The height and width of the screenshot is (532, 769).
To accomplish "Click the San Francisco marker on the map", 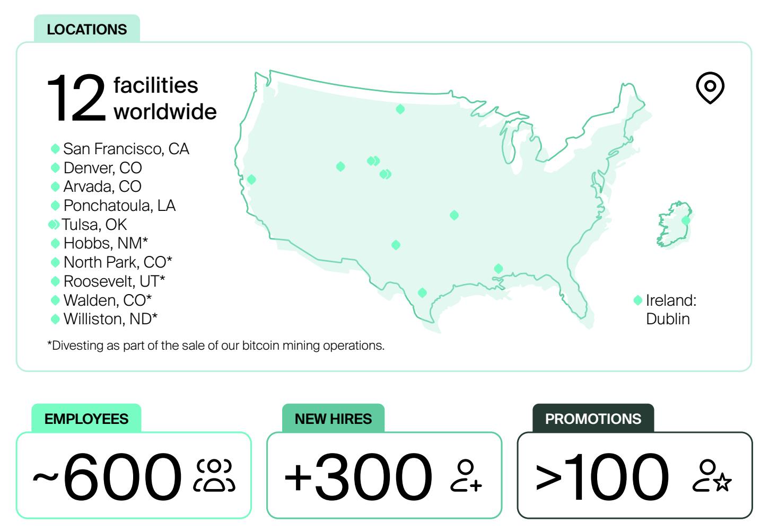I will pyautogui.click(x=251, y=180).
